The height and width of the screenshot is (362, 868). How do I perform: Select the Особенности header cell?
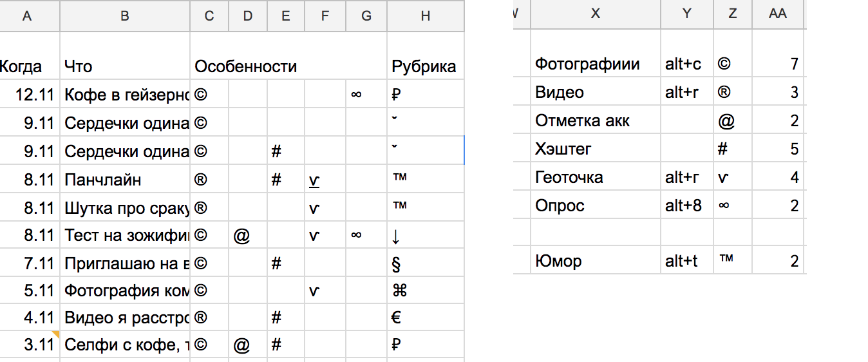(x=245, y=66)
